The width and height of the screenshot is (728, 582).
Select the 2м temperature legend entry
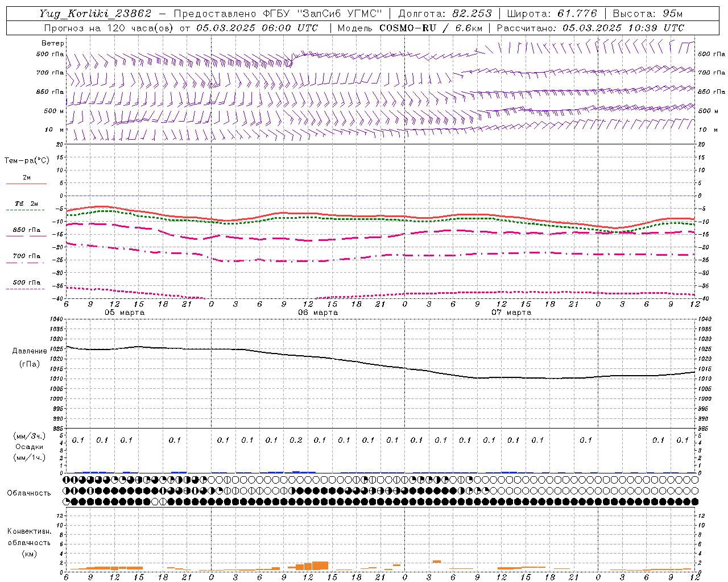(27, 178)
